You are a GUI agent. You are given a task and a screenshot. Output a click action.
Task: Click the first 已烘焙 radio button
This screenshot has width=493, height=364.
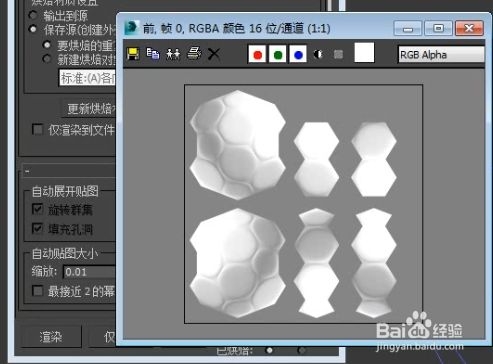tap(270, 350)
